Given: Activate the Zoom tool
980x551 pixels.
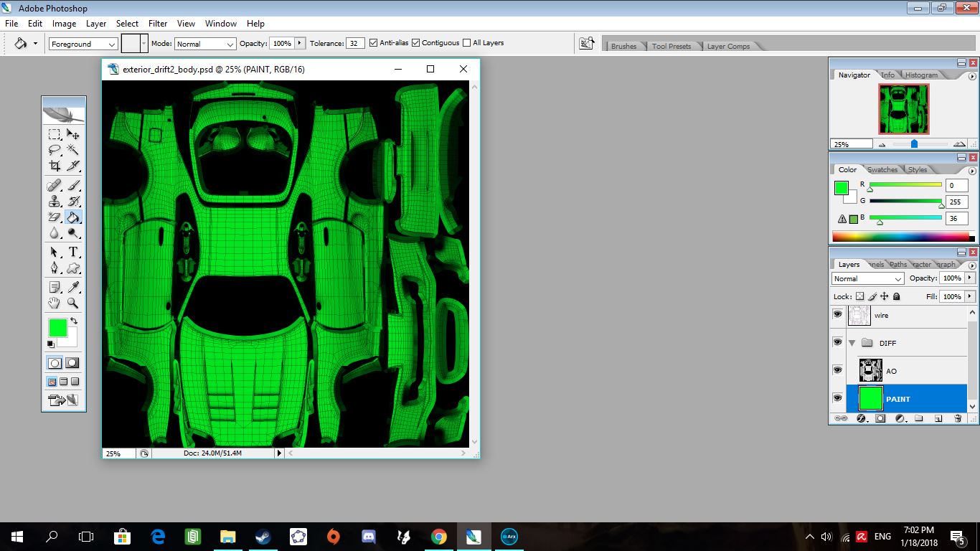Looking at the screenshot, I should [x=73, y=303].
